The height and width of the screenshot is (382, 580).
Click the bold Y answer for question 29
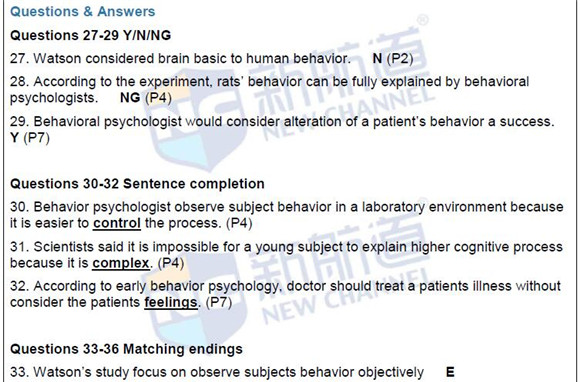(x=14, y=138)
